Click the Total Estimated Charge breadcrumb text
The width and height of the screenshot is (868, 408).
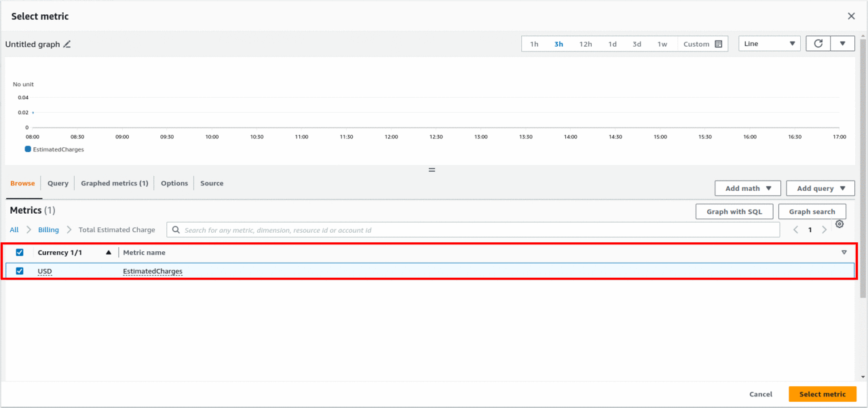117,230
